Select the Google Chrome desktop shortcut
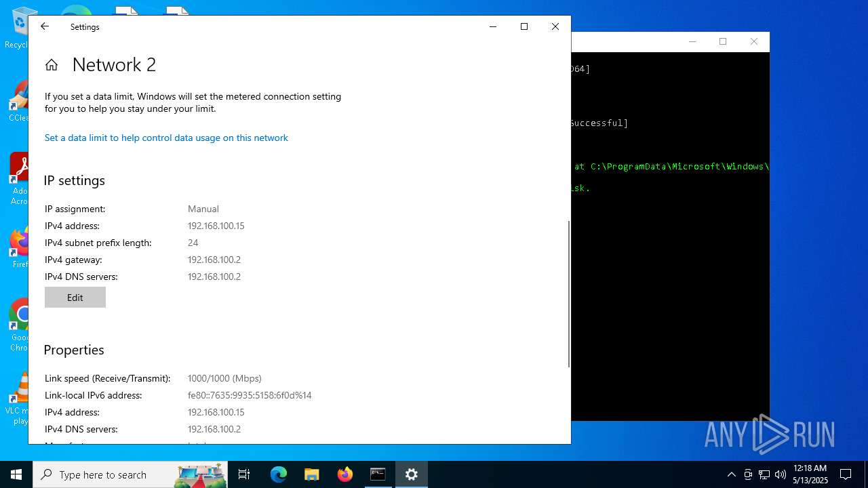Screen dimensions: 868x488 [18, 325]
